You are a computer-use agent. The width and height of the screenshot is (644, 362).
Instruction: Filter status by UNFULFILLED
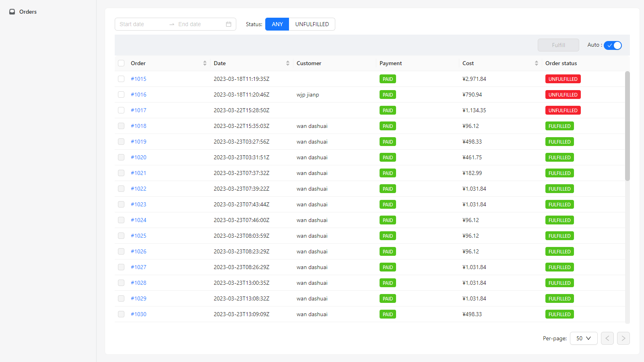click(312, 24)
